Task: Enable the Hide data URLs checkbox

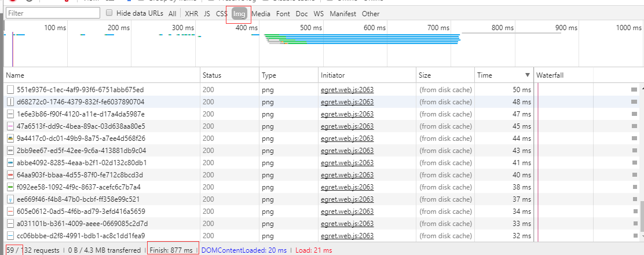Action: 109,13
